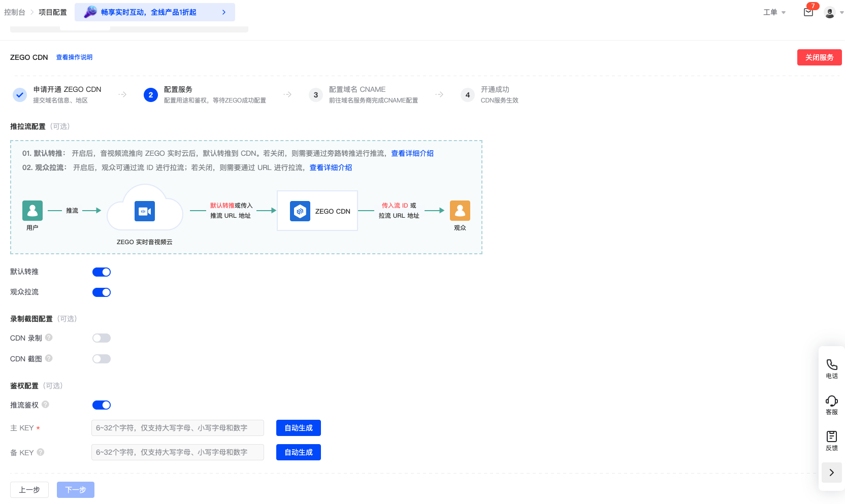
Task: Click help icon beside CDN 截图
Action: (49, 358)
